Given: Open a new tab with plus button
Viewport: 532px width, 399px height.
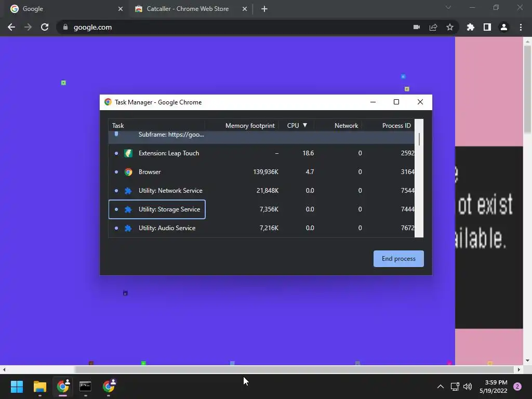Looking at the screenshot, I should (264, 9).
